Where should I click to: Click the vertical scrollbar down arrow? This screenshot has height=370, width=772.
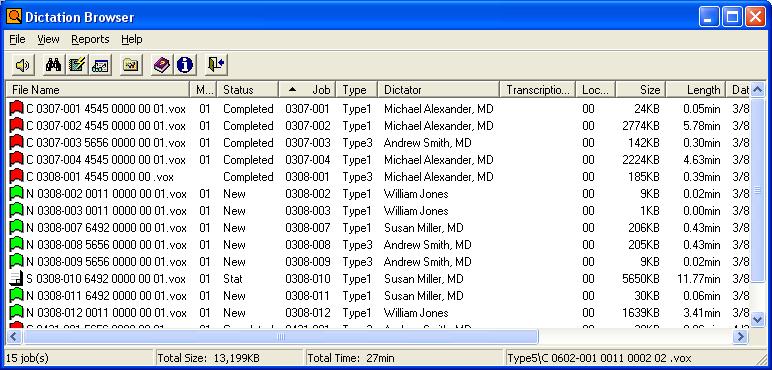click(x=758, y=319)
